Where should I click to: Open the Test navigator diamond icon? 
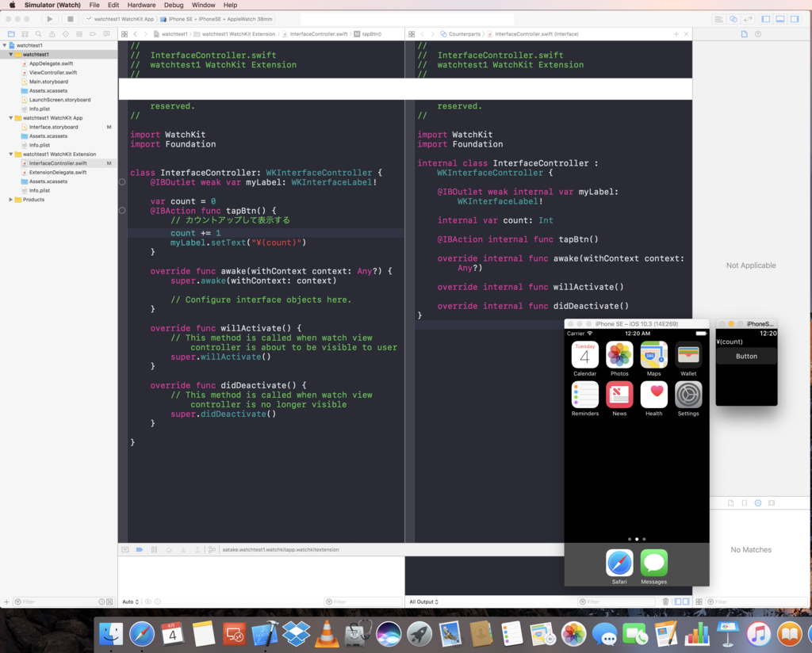point(66,34)
